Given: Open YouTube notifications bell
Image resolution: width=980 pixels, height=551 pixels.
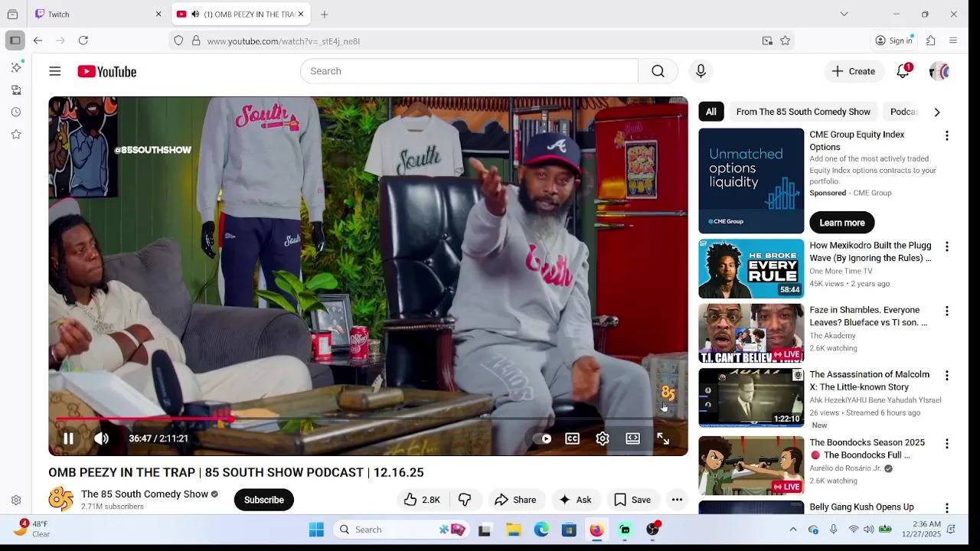Looking at the screenshot, I should click(903, 71).
